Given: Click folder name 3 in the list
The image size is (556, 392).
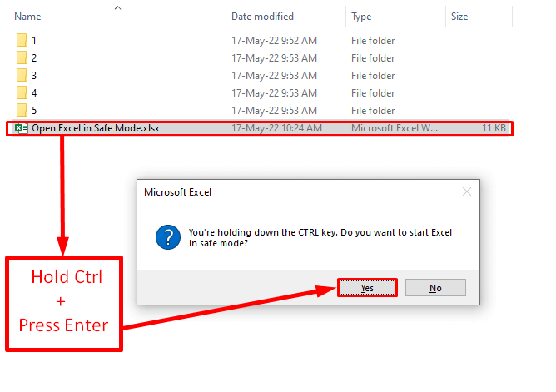Looking at the screenshot, I should (x=33, y=75).
